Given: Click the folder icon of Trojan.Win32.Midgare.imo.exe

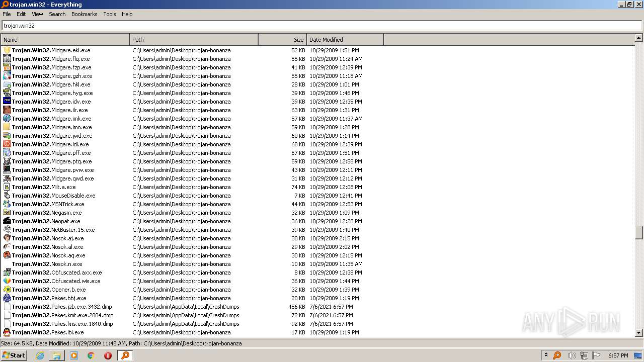Looking at the screenshot, I should 7,127.
